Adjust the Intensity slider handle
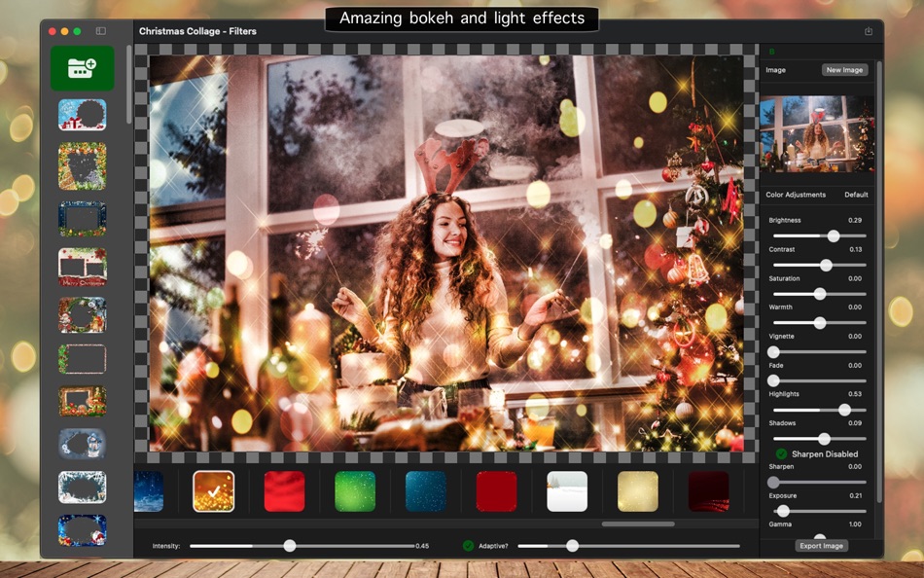Image resolution: width=924 pixels, height=578 pixels. pos(289,546)
